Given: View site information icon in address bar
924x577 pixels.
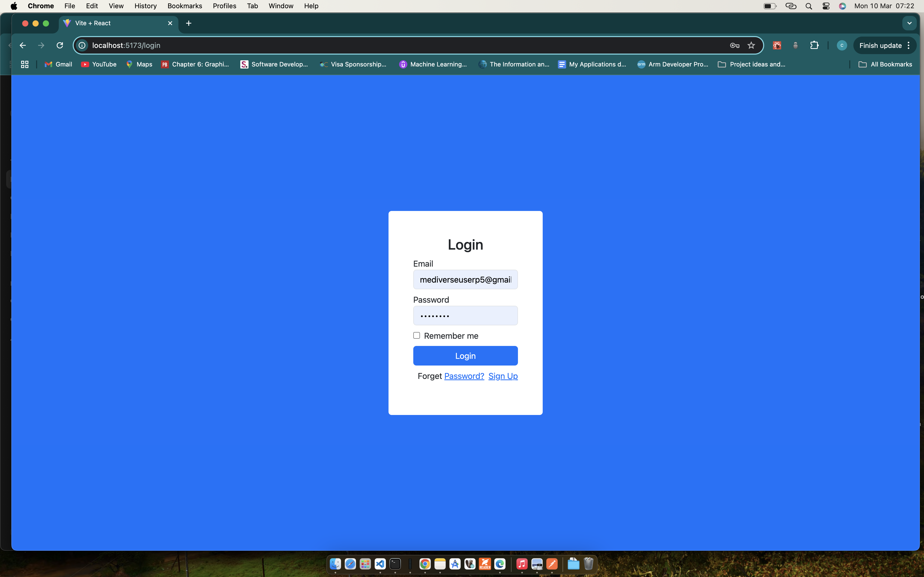Looking at the screenshot, I should 82,45.
